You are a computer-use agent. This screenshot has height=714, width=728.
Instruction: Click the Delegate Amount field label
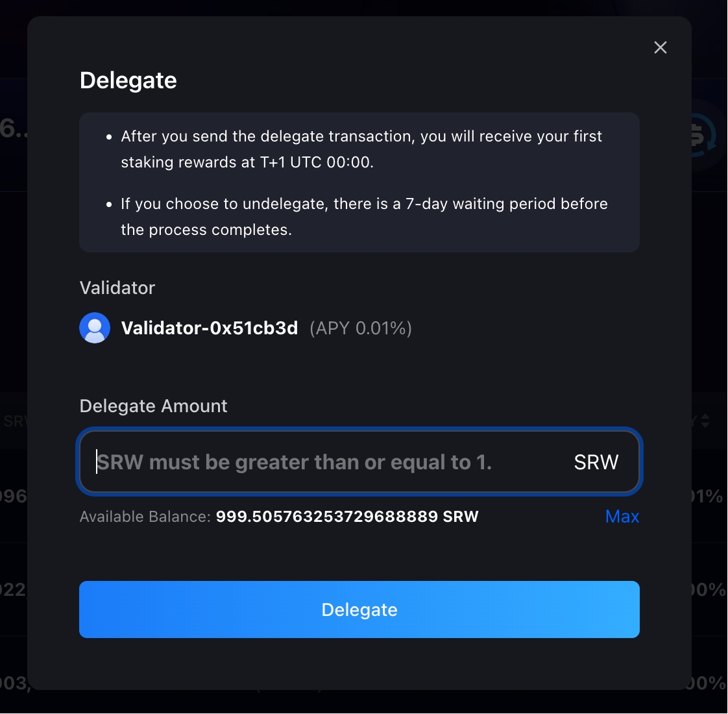click(154, 406)
